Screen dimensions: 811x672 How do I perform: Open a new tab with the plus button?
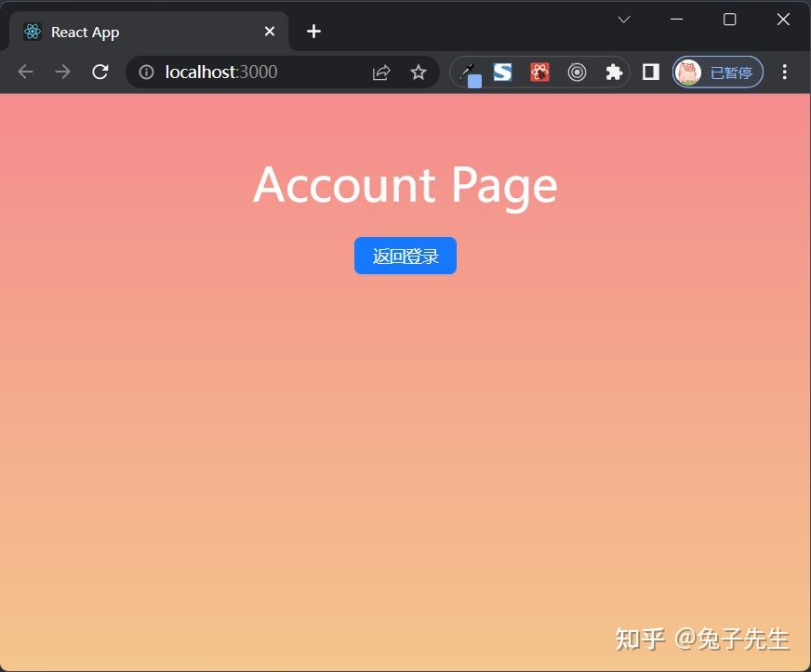(x=313, y=31)
